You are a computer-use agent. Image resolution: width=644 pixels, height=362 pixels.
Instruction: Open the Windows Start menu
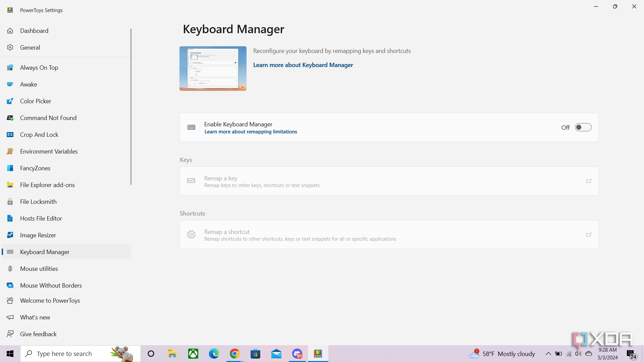(10, 354)
